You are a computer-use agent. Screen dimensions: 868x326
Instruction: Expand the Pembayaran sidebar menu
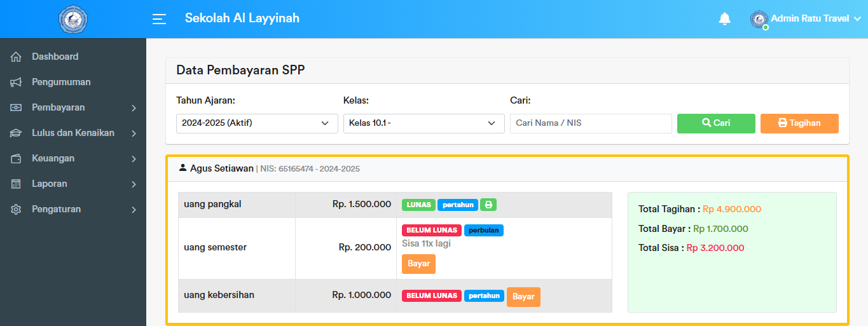[x=73, y=107]
